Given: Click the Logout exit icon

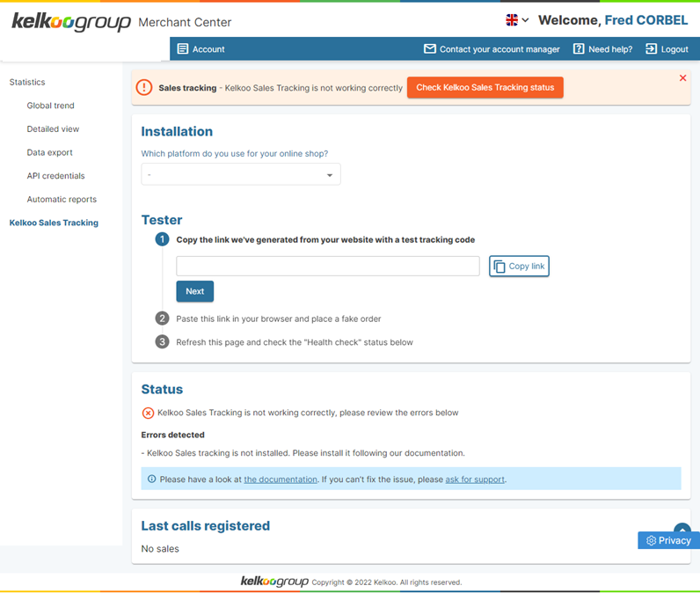Looking at the screenshot, I should click(x=651, y=48).
